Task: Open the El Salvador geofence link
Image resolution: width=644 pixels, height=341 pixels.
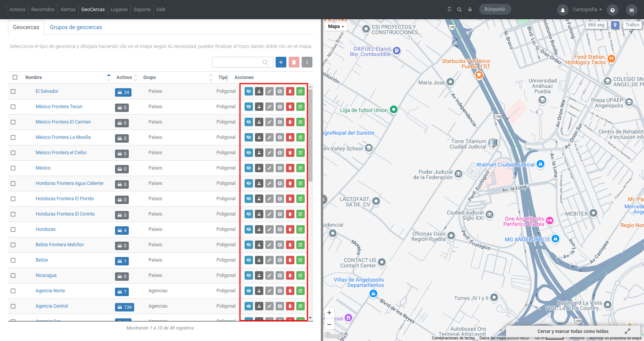Action: (x=47, y=91)
